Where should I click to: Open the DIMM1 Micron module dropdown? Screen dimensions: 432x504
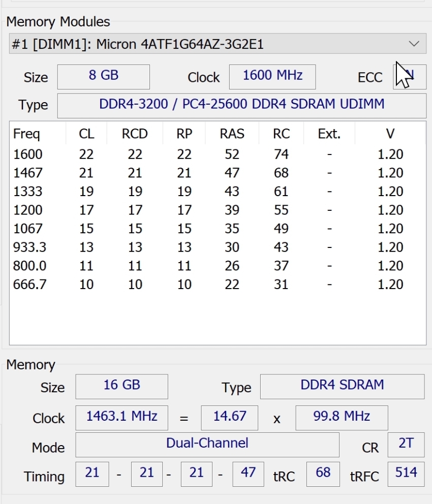coord(218,44)
